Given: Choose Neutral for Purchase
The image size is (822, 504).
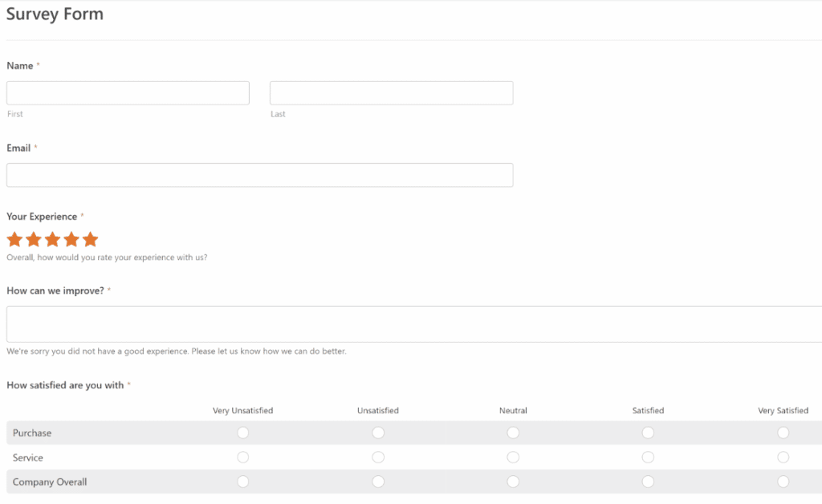Looking at the screenshot, I should tap(513, 433).
